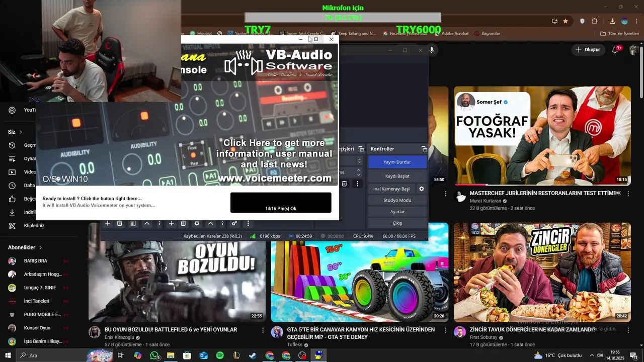The width and height of the screenshot is (644, 362).
Task: Open volume control in system tray
Action: 600,355
